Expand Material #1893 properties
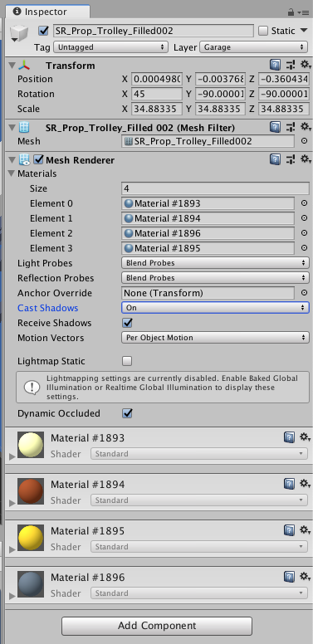This screenshot has height=644, width=313. point(12,456)
